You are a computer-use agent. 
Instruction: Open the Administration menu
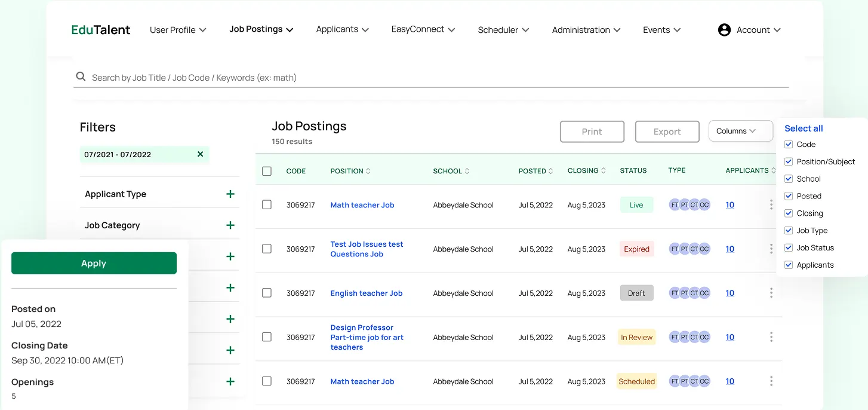pyautogui.click(x=586, y=29)
